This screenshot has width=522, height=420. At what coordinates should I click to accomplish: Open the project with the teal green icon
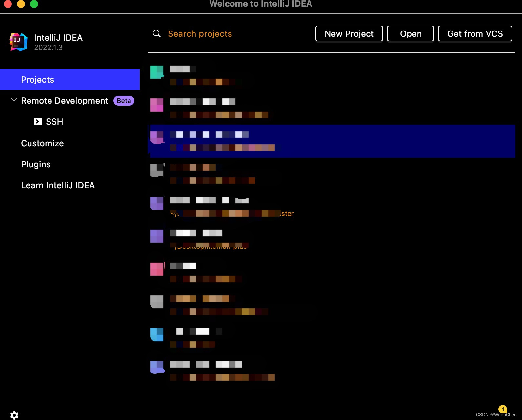(x=331, y=75)
